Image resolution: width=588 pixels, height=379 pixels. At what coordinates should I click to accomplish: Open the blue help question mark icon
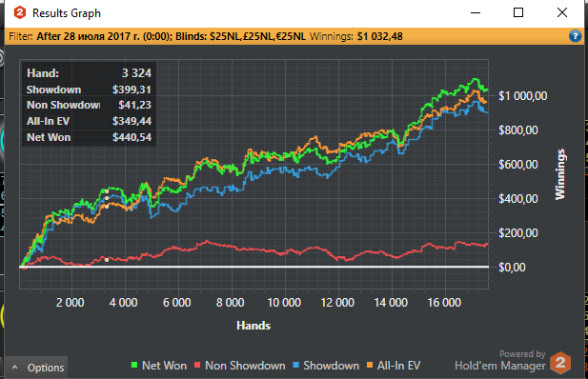(575, 36)
